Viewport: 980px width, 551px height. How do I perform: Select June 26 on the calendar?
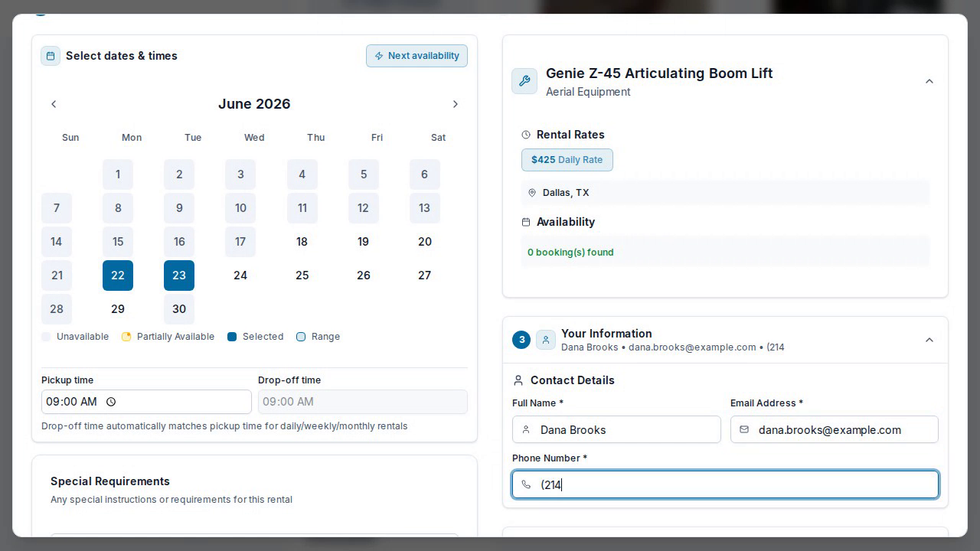coord(364,275)
